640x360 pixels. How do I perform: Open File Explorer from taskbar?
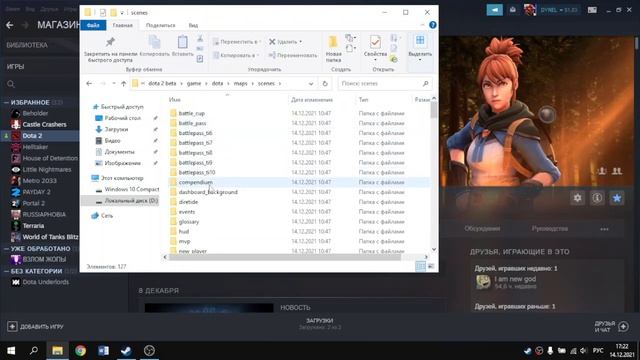tap(57, 350)
